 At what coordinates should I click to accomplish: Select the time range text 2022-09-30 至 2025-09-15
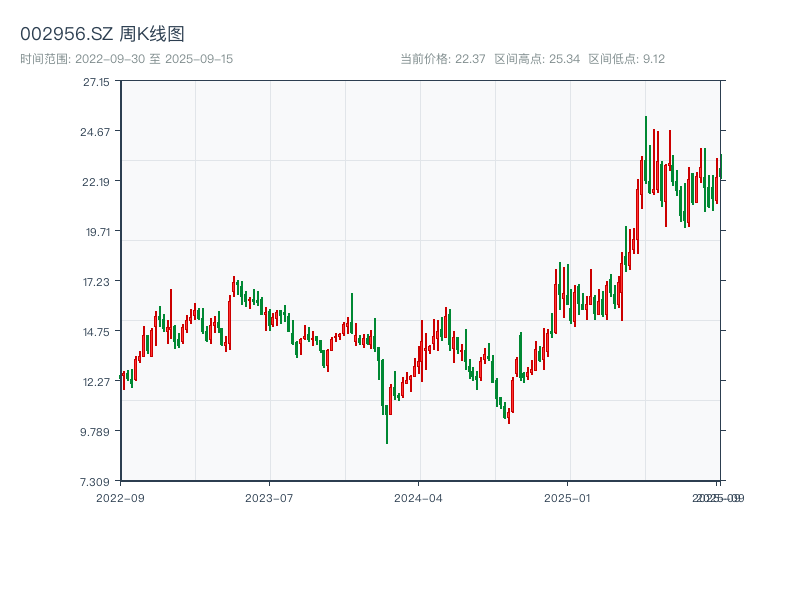click(x=127, y=59)
